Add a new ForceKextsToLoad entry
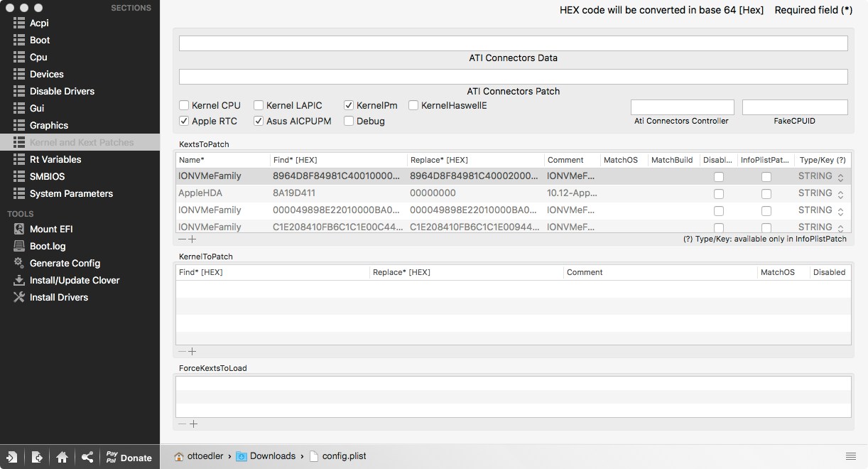This screenshot has height=469, width=868. point(192,424)
